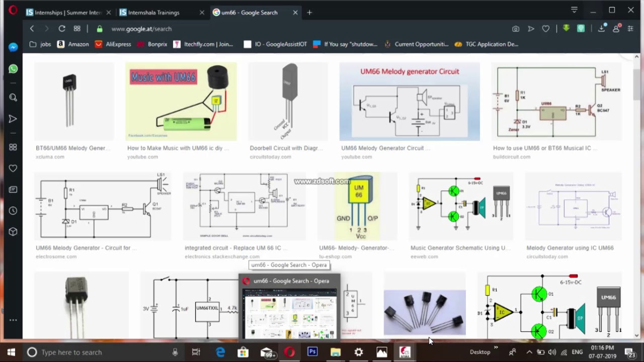Screen dimensions: 644x362
Task: Open the 'Melody Generator using IC UM66' result
Action: coord(574,206)
